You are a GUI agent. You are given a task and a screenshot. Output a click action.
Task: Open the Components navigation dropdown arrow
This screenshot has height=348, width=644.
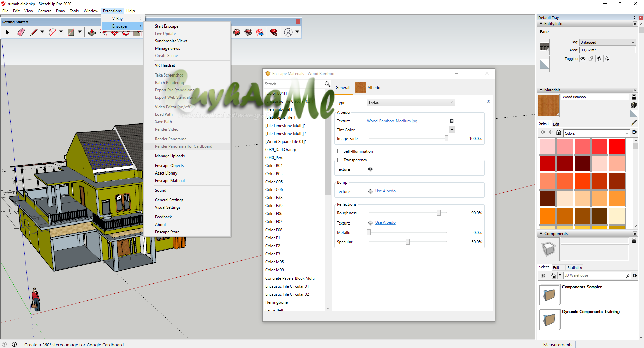point(560,275)
